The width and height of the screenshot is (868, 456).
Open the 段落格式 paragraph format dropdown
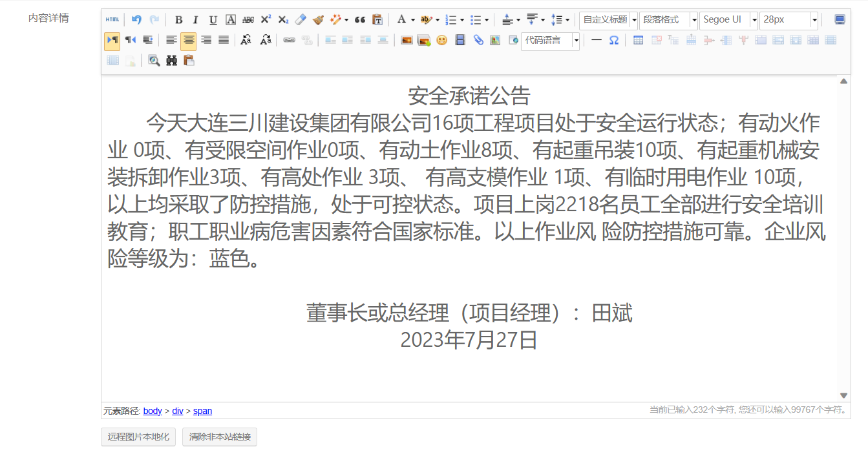pos(668,20)
